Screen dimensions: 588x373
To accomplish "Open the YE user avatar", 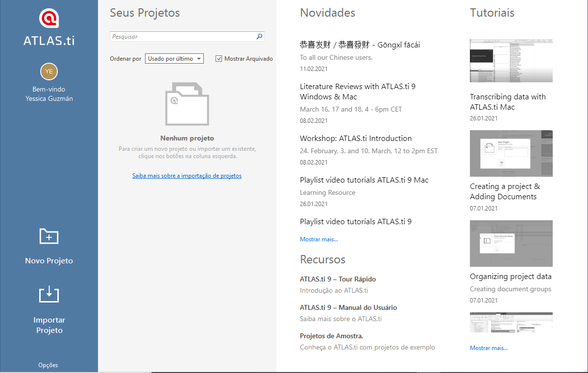I will click(49, 71).
